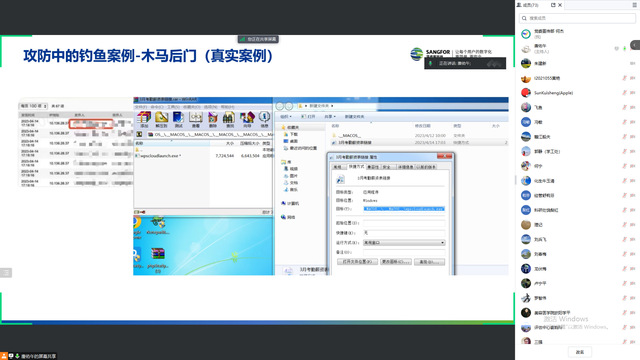Select 快捷方式 tab in properties dialog

click(356, 167)
